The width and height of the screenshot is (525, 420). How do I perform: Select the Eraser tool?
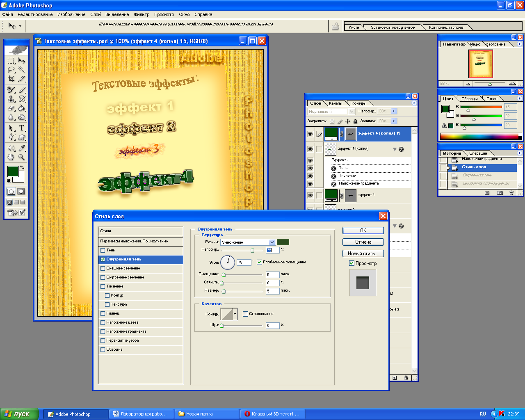click(x=11, y=108)
